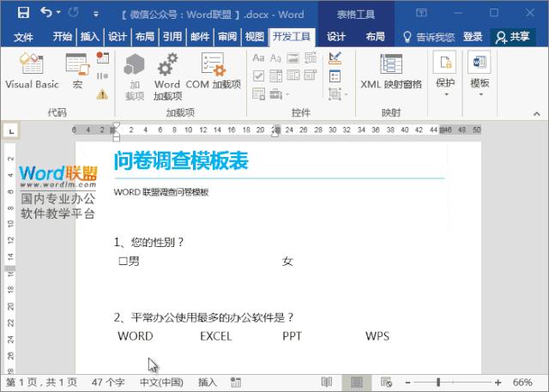Select the 开发工具 tab
549x392 pixels.
coord(292,36)
